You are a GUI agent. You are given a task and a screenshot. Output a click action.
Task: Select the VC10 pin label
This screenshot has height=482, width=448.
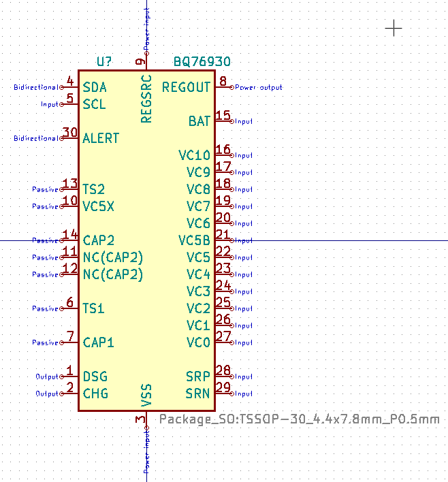195,155
